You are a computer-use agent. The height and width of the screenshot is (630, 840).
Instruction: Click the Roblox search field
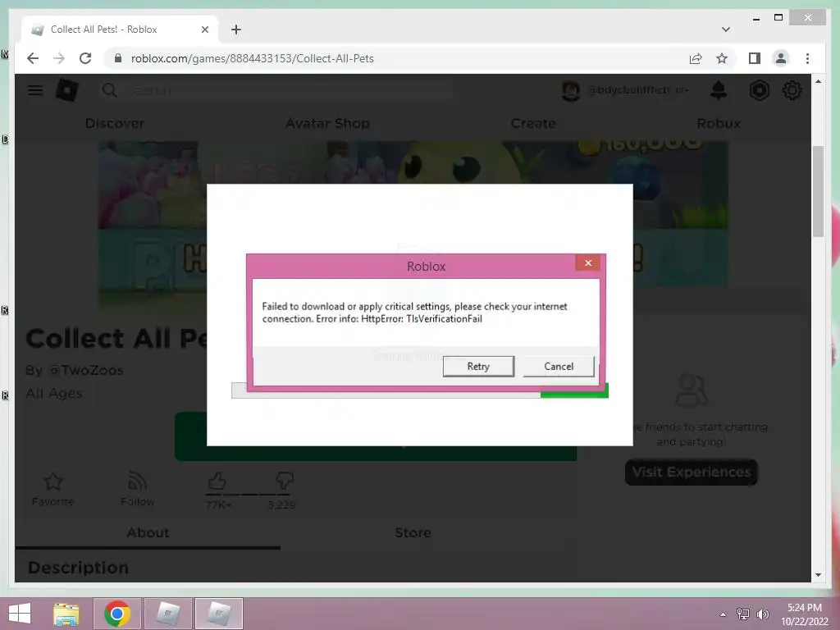coord(276,90)
